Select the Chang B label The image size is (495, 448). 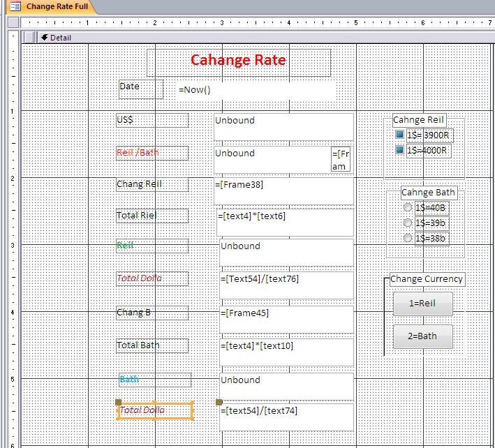[152, 313]
